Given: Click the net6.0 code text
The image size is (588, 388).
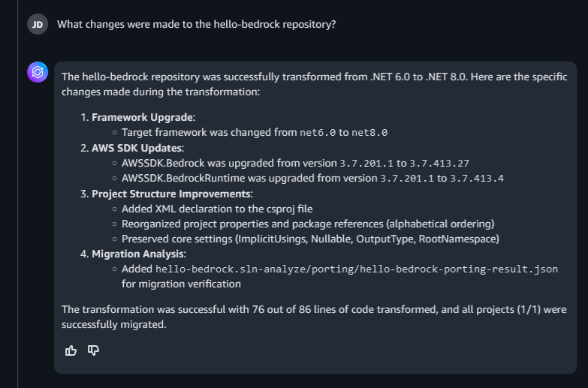Looking at the screenshot, I should (x=317, y=133).
